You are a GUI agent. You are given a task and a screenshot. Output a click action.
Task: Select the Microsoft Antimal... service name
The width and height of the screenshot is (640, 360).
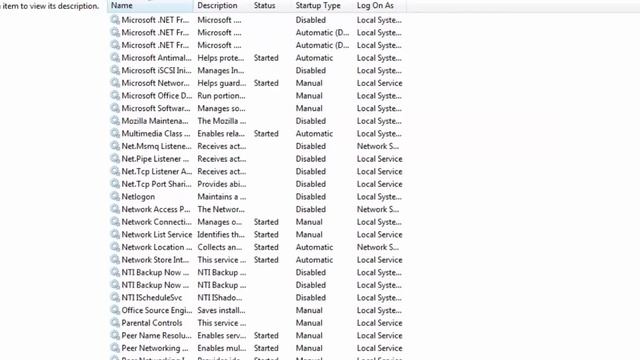[x=156, y=58]
